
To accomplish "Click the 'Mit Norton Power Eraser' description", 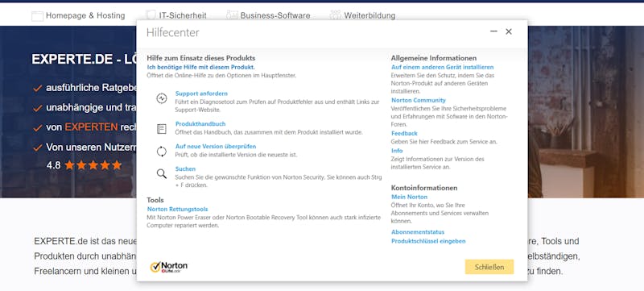I will click(x=264, y=222).
